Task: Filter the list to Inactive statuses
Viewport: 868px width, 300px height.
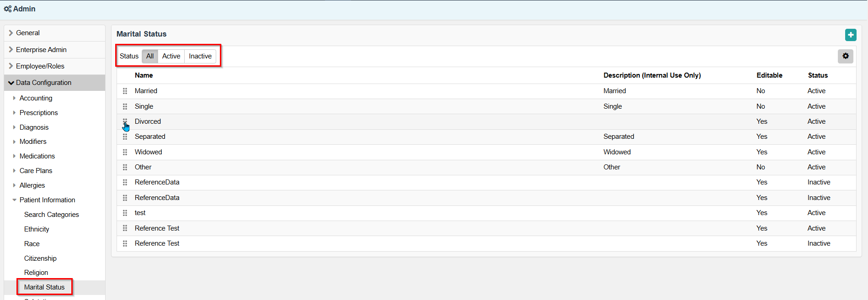Action: pyautogui.click(x=200, y=56)
